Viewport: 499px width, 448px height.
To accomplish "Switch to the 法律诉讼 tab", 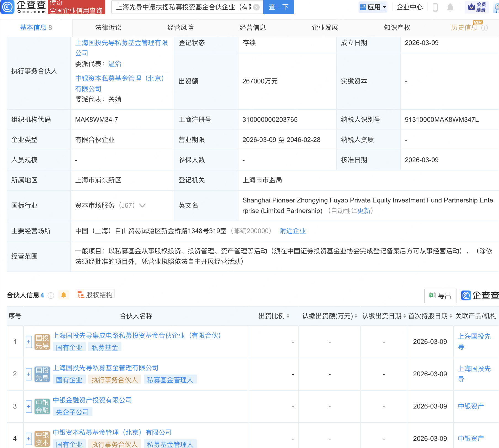I will coord(108,28).
